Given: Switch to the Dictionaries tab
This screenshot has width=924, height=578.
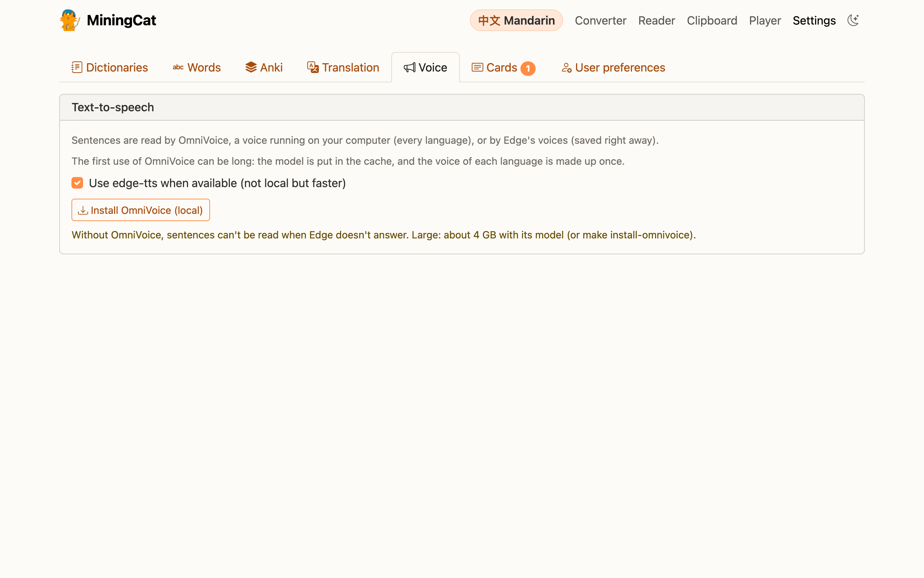Looking at the screenshot, I should click(x=110, y=67).
